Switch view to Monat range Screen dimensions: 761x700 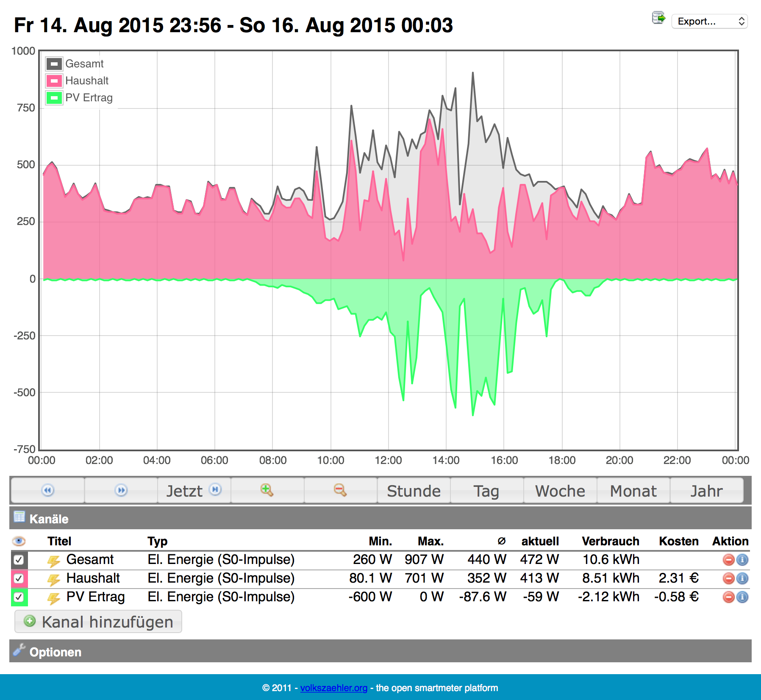pyautogui.click(x=633, y=491)
